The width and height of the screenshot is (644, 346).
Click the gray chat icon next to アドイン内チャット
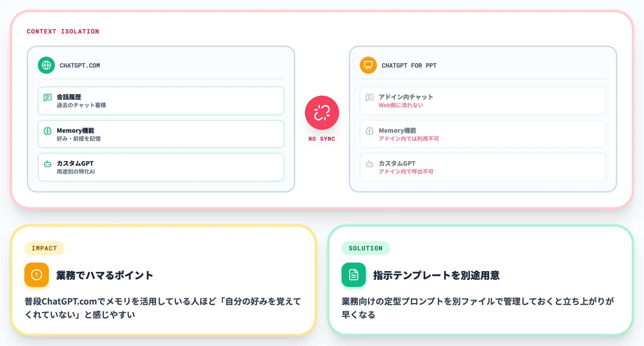370,97
